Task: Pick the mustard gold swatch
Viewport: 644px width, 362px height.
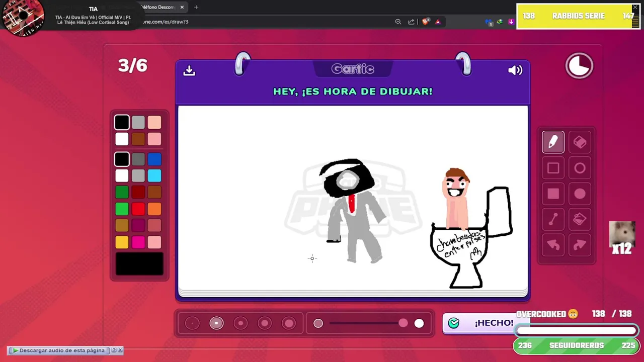Action: 122,225
